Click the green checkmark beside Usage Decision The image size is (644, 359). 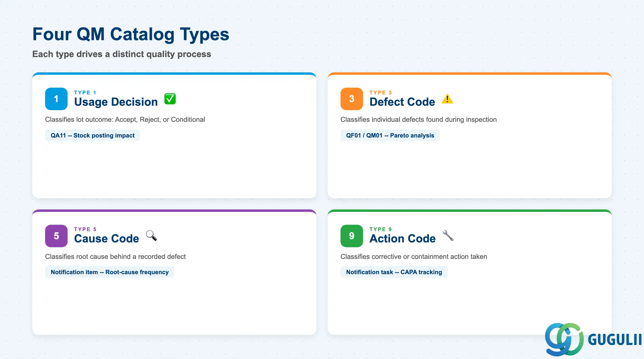click(170, 99)
